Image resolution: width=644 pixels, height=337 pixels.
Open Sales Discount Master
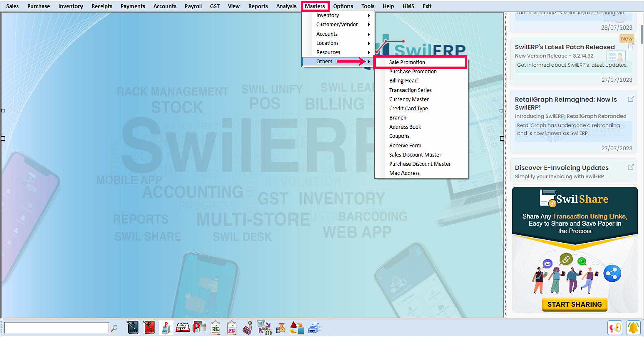(421, 155)
